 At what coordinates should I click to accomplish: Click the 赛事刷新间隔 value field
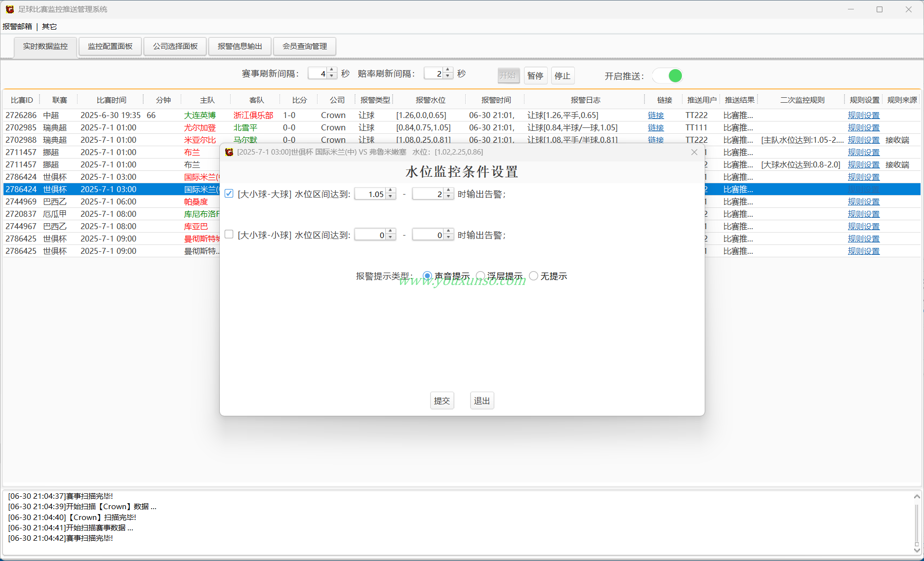(318, 74)
